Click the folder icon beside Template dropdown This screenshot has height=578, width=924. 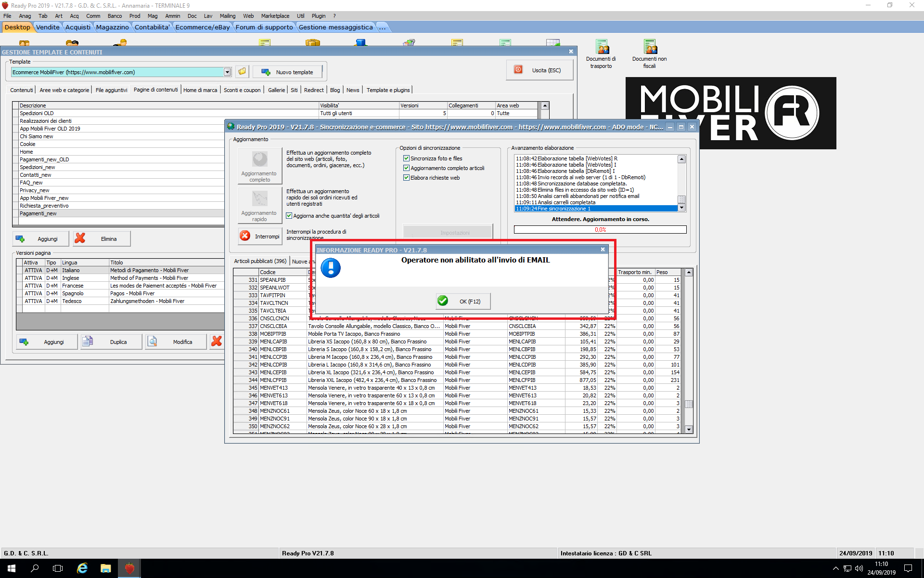point(242,72)
